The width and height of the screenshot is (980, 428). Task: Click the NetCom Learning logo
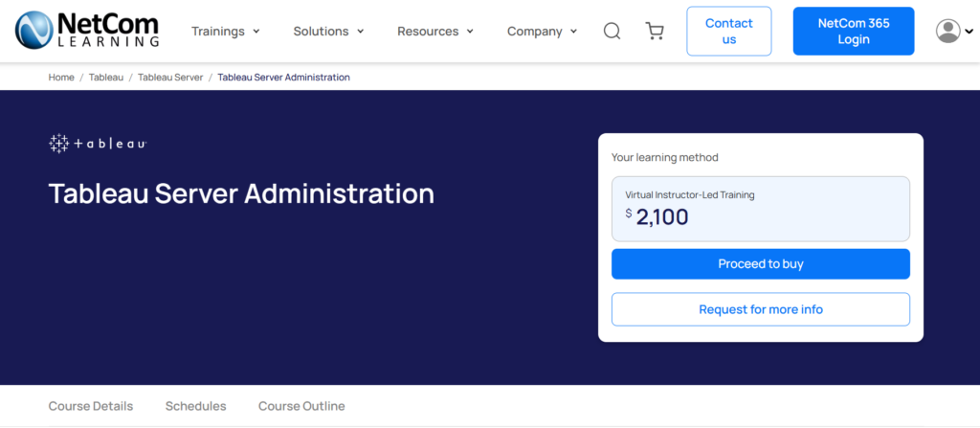[87, 31]
